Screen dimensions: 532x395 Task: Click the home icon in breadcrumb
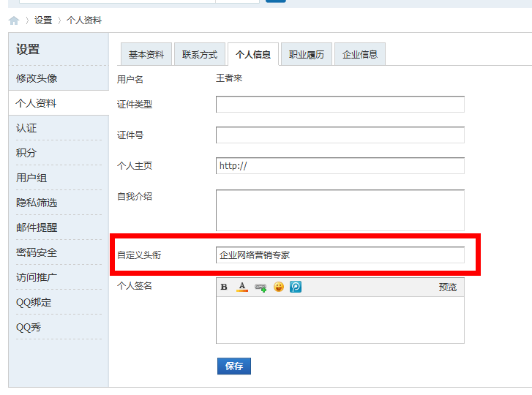point(14,20)
